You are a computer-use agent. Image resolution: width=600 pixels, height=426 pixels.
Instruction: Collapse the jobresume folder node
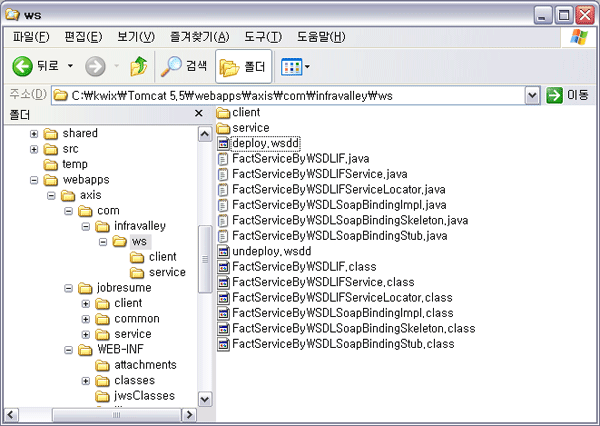(70, 288)
